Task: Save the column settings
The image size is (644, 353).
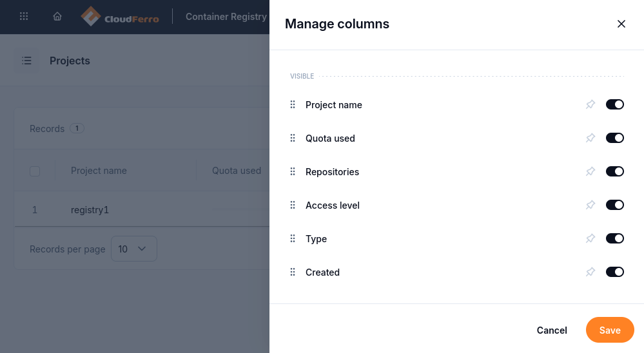Action: pos(610,330)
